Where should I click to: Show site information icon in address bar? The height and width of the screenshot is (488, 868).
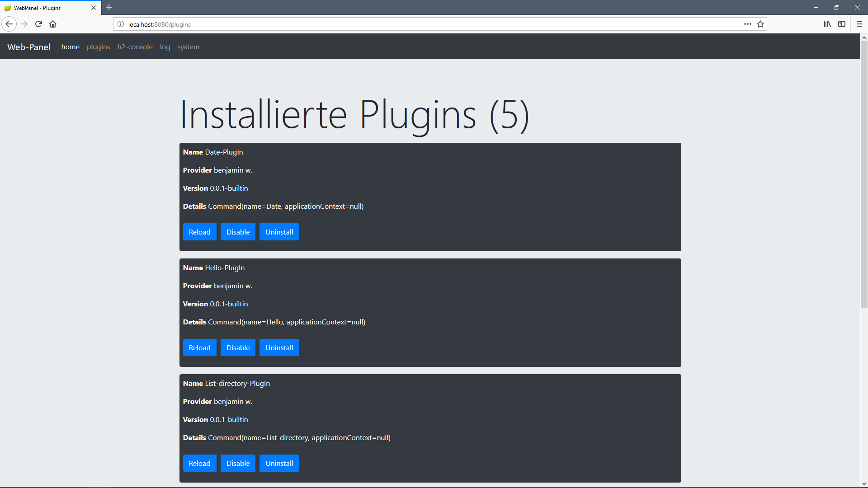coord(121,24)
